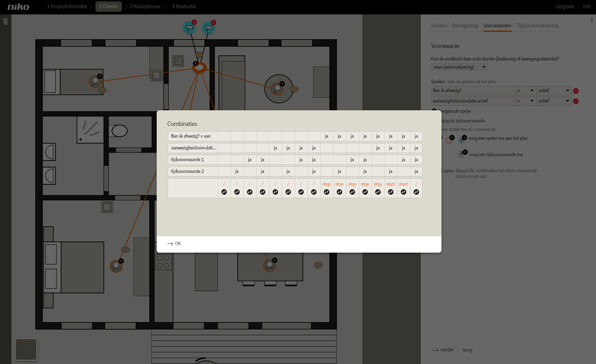The height and width of the screenshot is (364, 596).
Task: Click verder to continue
Action: coord(443,350)
